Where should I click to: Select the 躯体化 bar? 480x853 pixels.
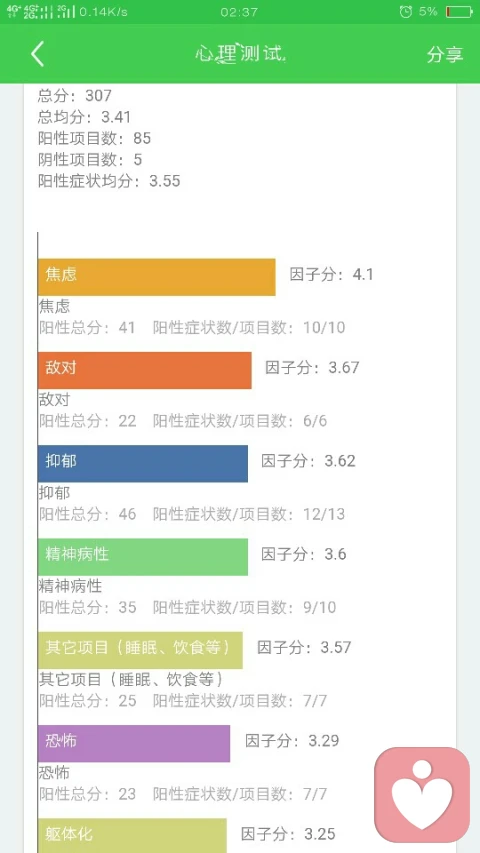coord(132,836)
